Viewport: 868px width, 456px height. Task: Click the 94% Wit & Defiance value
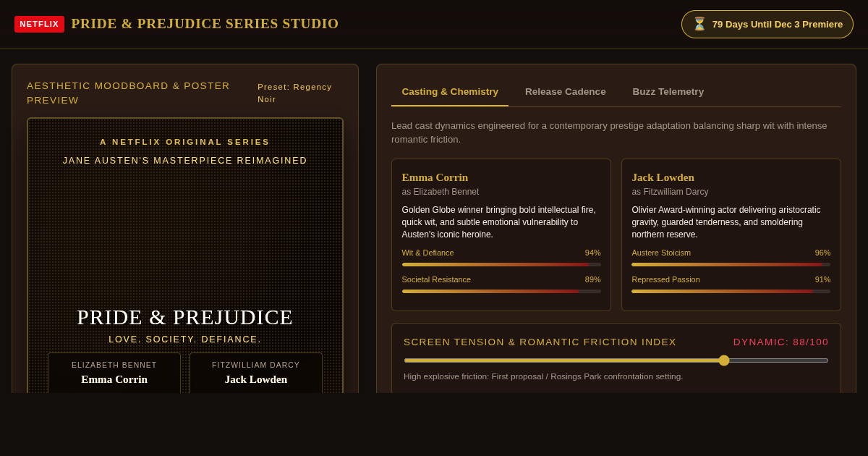[592, 253]
